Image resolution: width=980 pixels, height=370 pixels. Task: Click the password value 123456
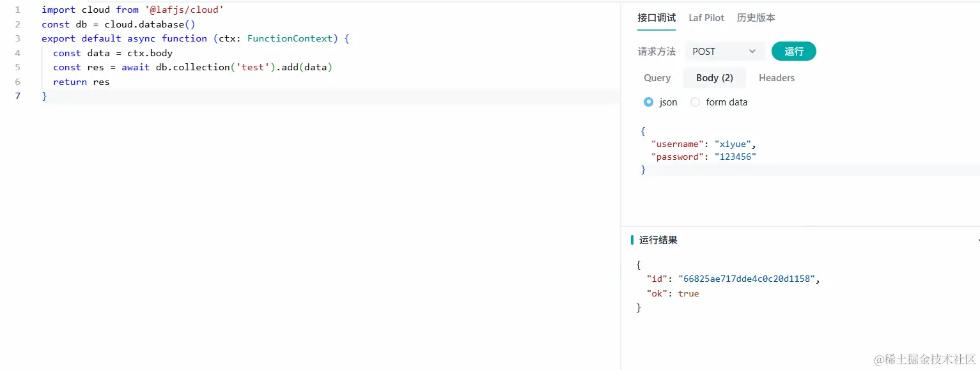pyautogui.click(x=736, y=157)
